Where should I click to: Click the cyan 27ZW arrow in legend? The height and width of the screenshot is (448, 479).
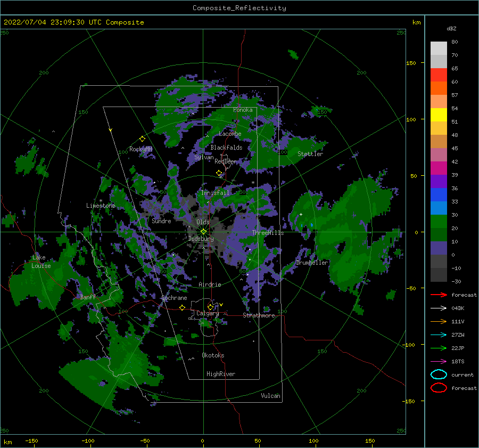click(439, 335)
